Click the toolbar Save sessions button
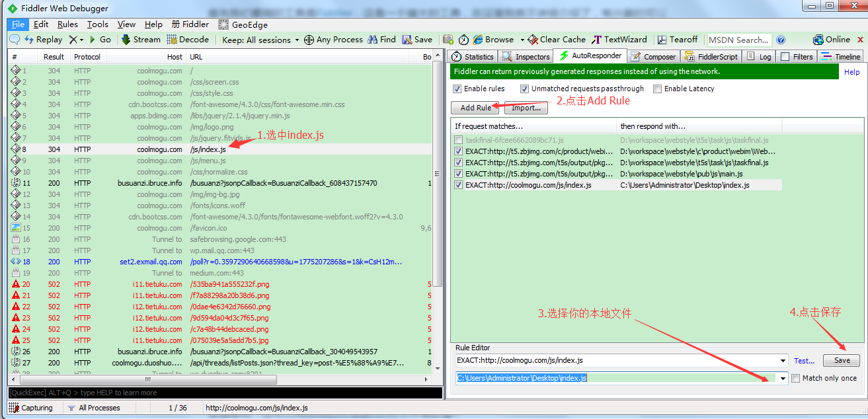 [x=417, y=40]
